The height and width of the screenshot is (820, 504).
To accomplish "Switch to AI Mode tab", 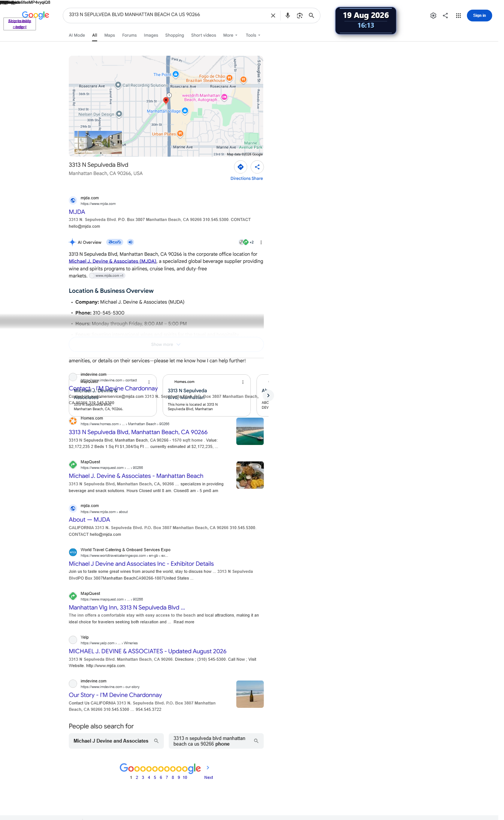I will pos(77,35).
